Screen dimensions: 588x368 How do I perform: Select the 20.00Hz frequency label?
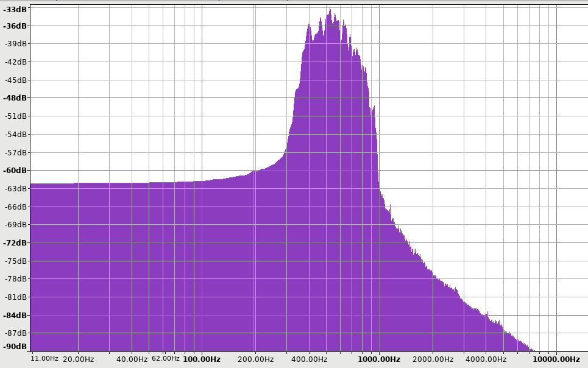tap(78, 359)
